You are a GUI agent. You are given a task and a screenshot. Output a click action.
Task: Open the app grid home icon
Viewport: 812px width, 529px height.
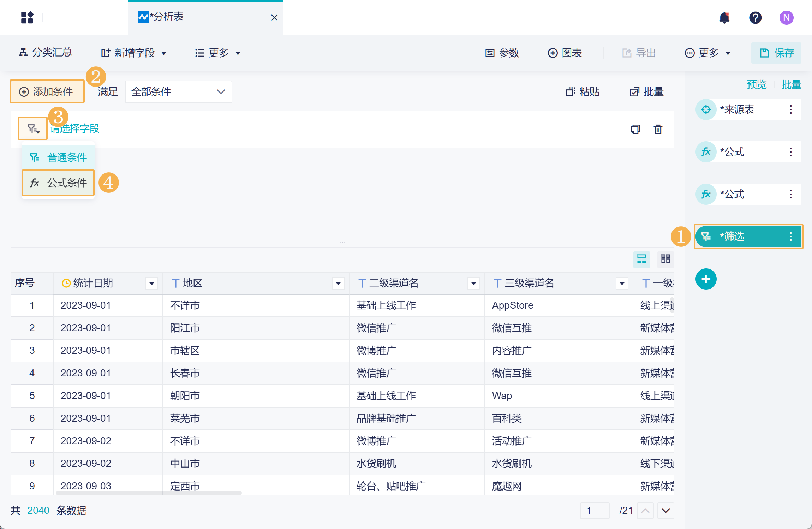coord(27,17)
